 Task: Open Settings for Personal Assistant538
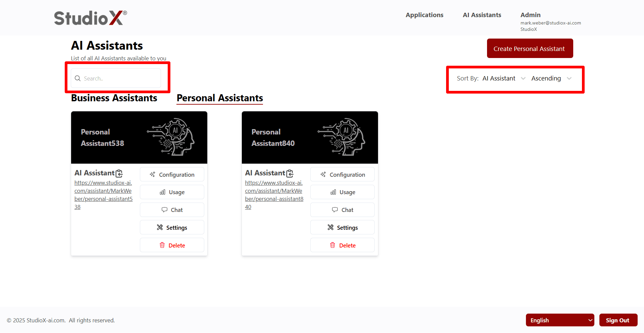(x=172, y=227)
